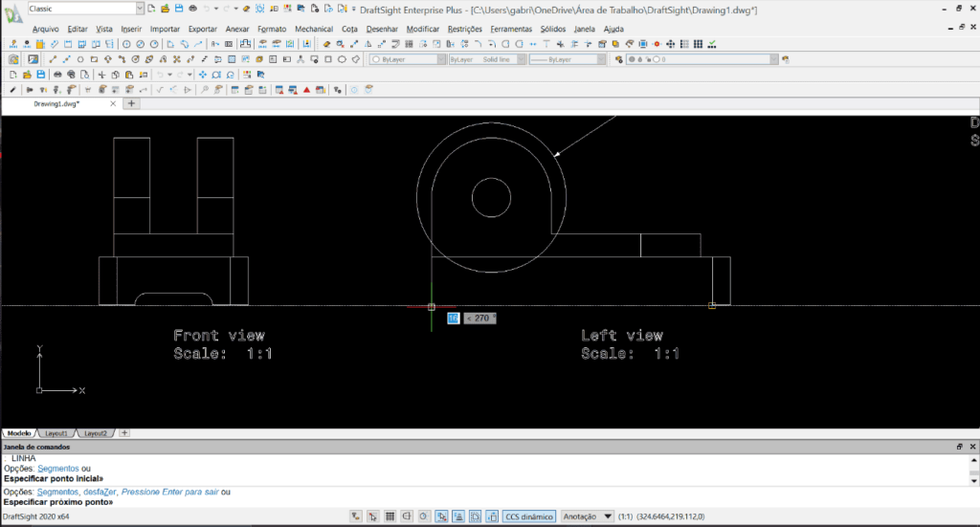Click the Save icon in the title bar
Viewport: 980px width, 527px height.
pyautogui.click(x=179, y=9)
